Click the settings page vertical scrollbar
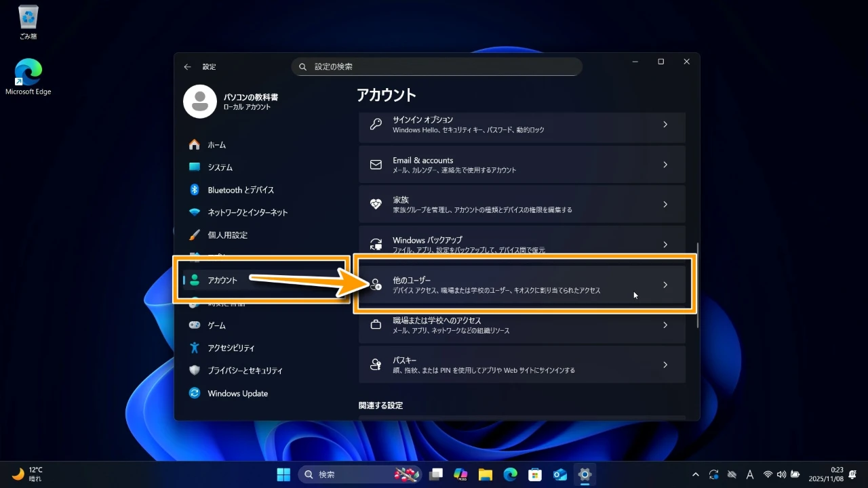The width and height of the screenshot is (868, 488). click(x=698, y=285)
